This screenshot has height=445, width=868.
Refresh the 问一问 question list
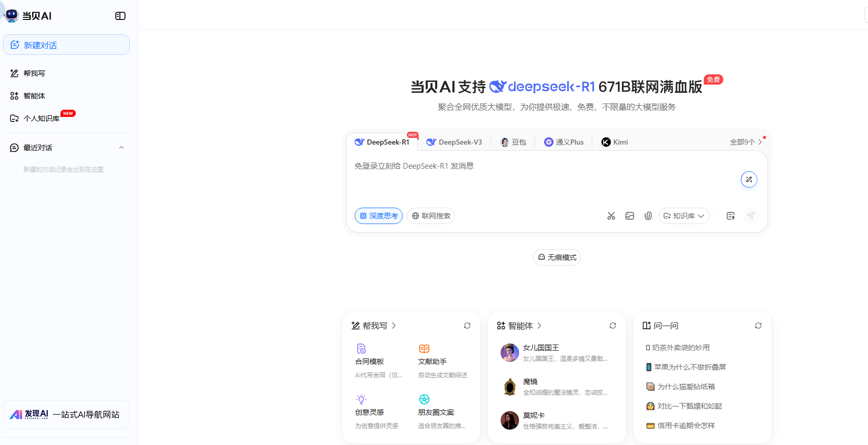coord(758,326)
